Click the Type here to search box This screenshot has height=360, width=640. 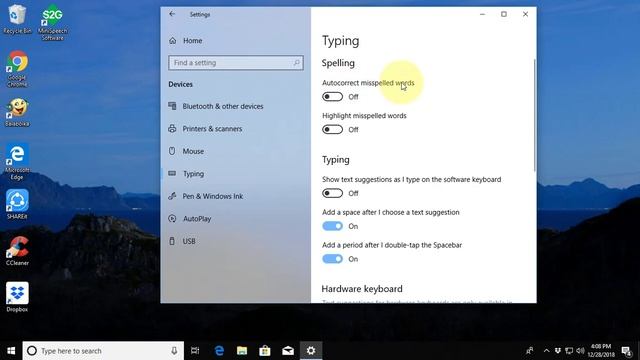tap(103, 351)
